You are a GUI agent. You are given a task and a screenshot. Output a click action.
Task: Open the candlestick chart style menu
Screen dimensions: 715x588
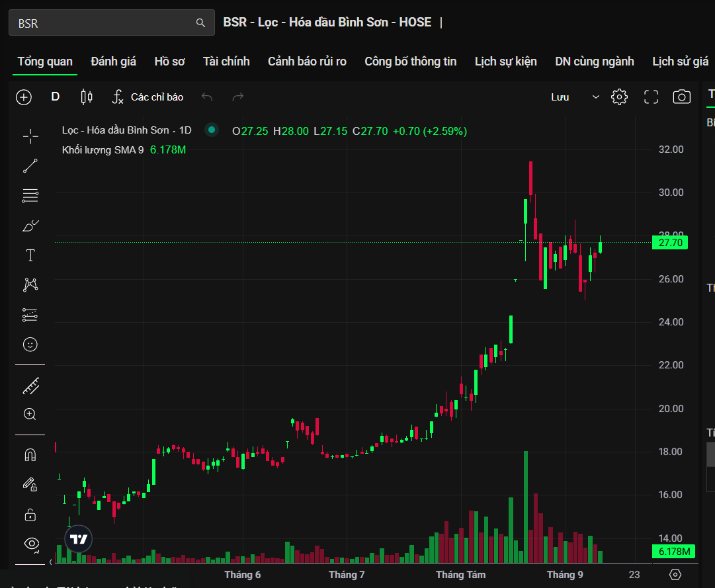pyautogui.click(x=87, y=97)
